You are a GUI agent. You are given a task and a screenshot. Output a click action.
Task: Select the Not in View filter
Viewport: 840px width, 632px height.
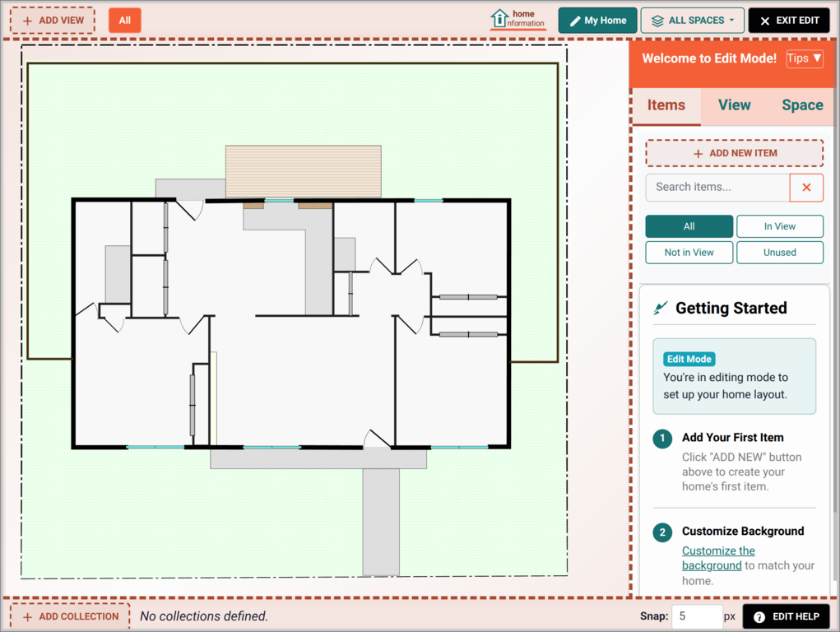[689, 253]
